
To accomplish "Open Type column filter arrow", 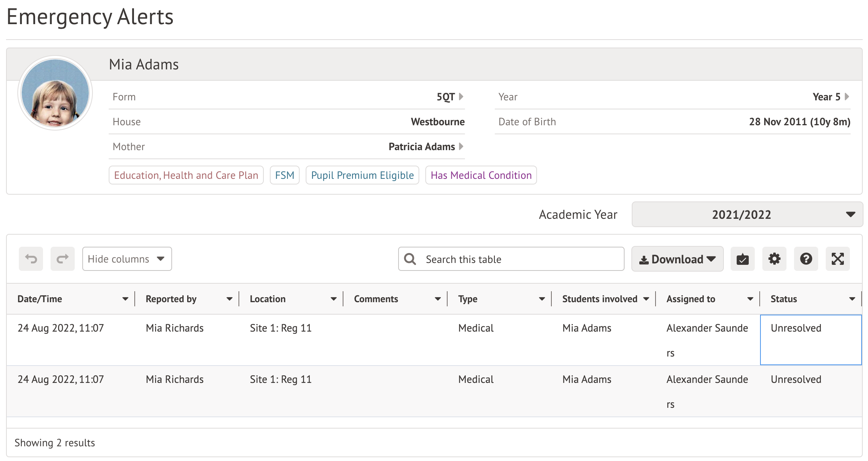I will [542, 299].
